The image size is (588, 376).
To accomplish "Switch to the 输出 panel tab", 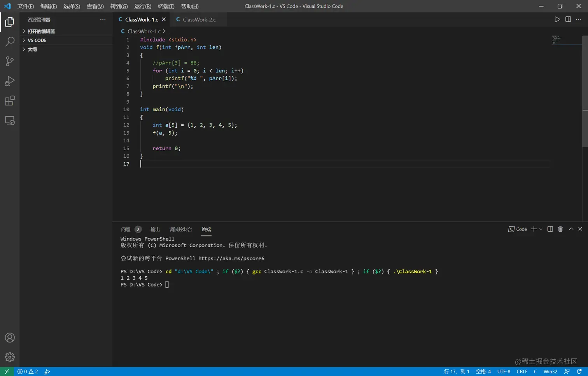I will [x=155, y=229].
